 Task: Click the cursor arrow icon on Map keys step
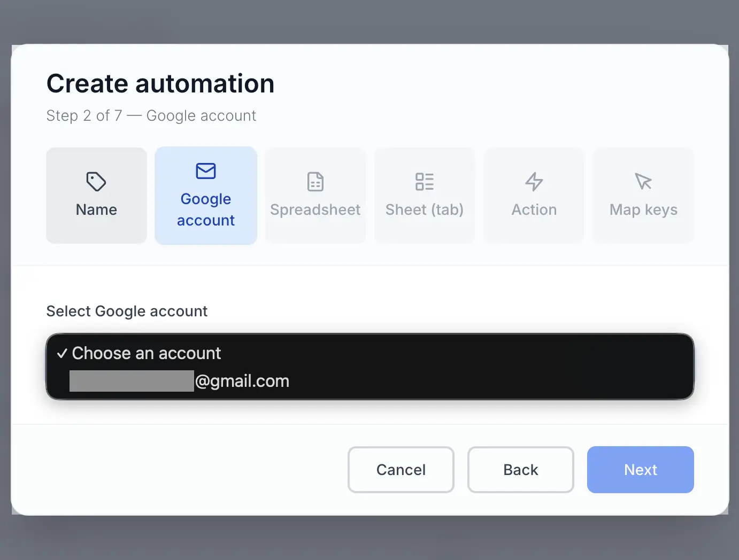pyautogui.click(x=643, y=182)
